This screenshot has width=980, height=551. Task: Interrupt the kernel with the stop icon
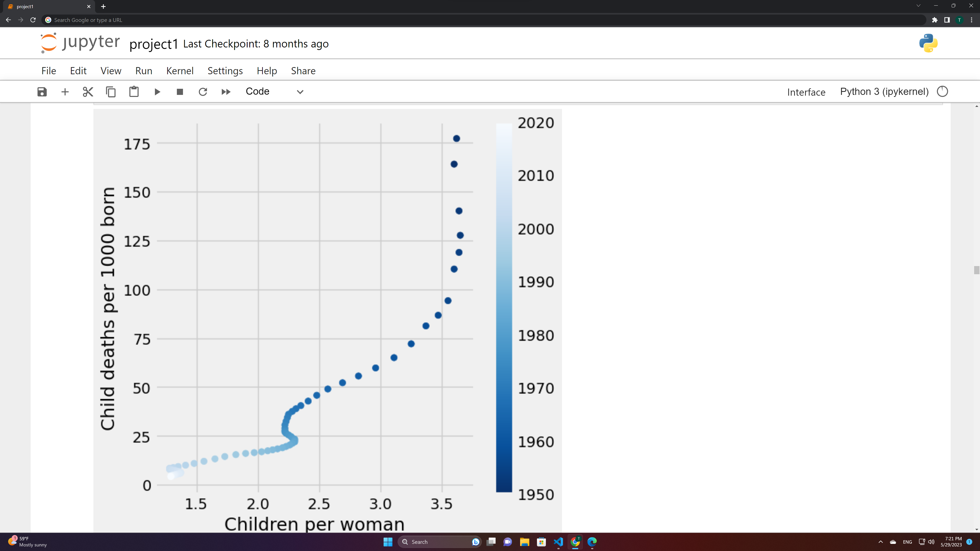tap(180, 92)
